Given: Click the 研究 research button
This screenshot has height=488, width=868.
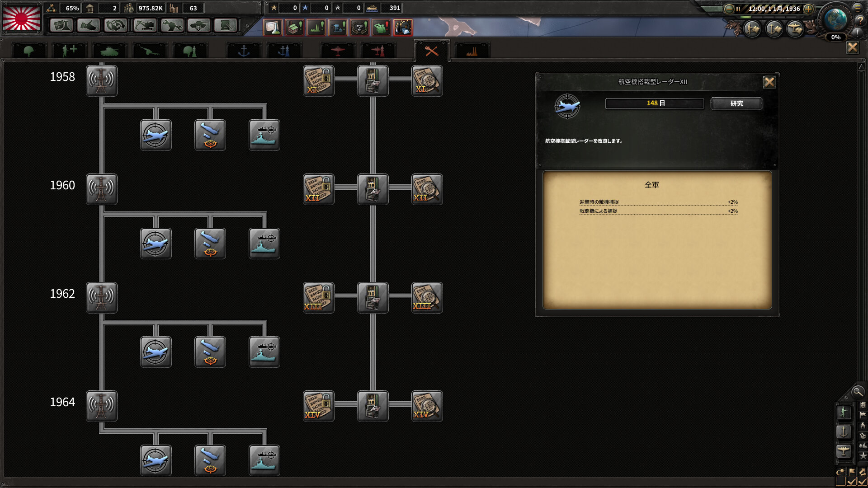Looking at the screenshot, I should point(736,103).
